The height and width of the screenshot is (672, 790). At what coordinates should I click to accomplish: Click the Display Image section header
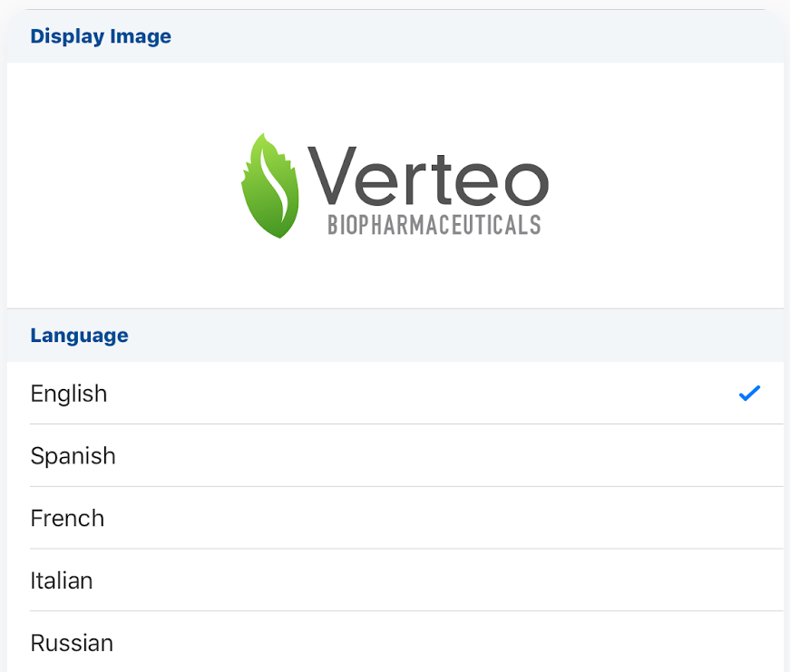pyautogui.click(x=101, y=36)
